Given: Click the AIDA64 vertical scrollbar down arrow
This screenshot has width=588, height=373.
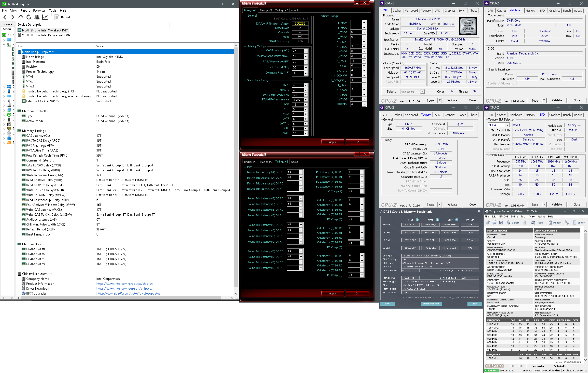Looking at the screenshot, I should click(236, 294).
